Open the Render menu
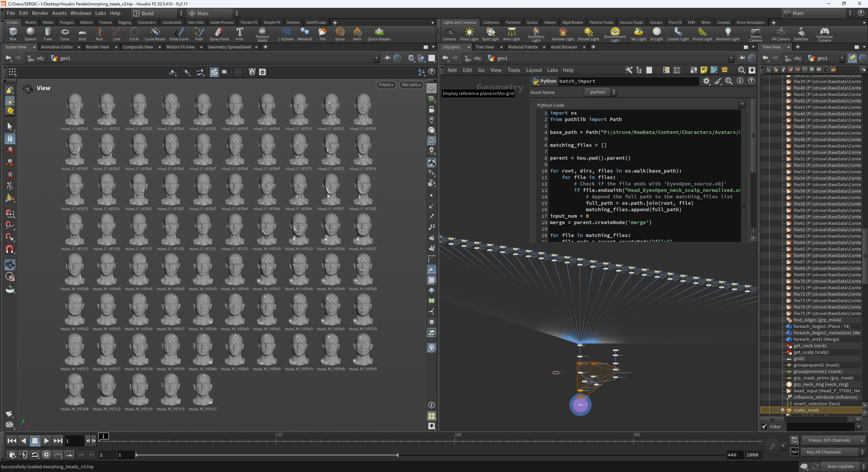Viewport: 868px width, 472px height. [40, 13]
